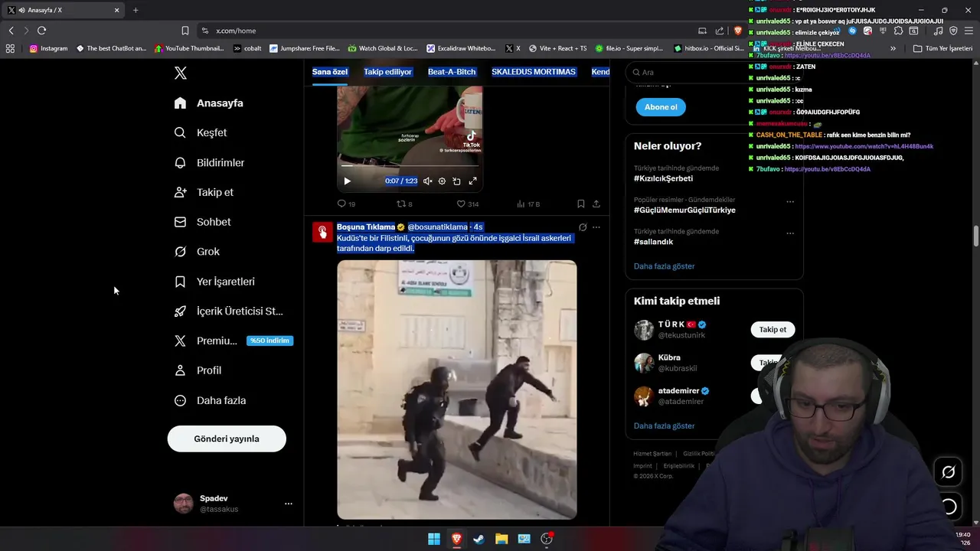This screenshot has width=980, height=551.
Task: Reload the page
Action: coord(41,31)
